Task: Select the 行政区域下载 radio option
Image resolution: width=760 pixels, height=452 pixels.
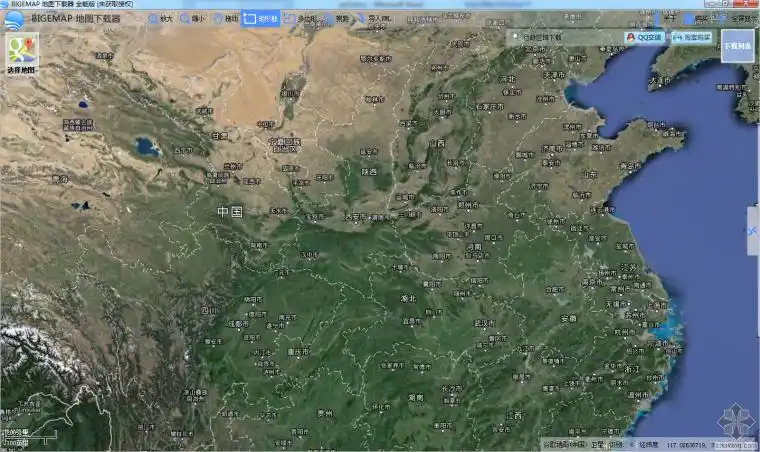Action: tap(518, 38)
